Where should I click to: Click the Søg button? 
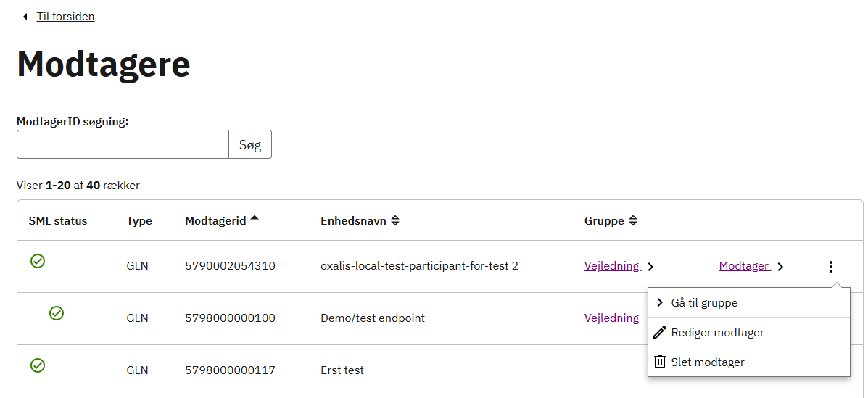(250, 144)
